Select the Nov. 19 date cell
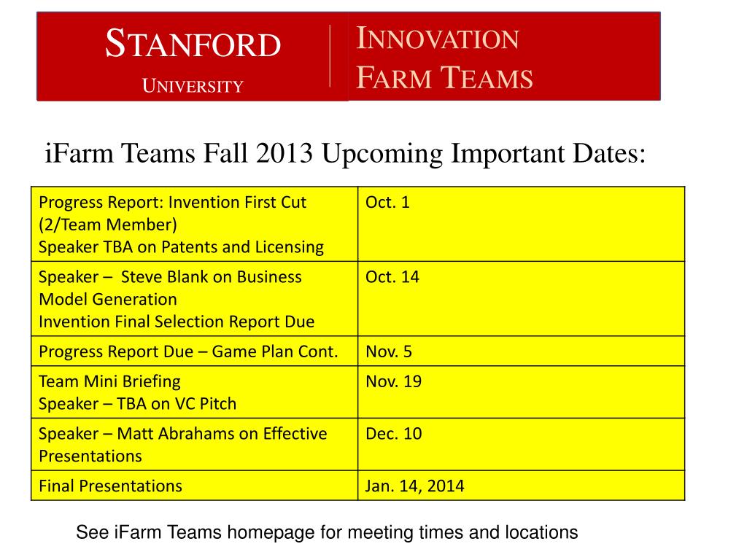Image resolution: width=747 pixels, height=560 pixels. click(x=521, y=392)
